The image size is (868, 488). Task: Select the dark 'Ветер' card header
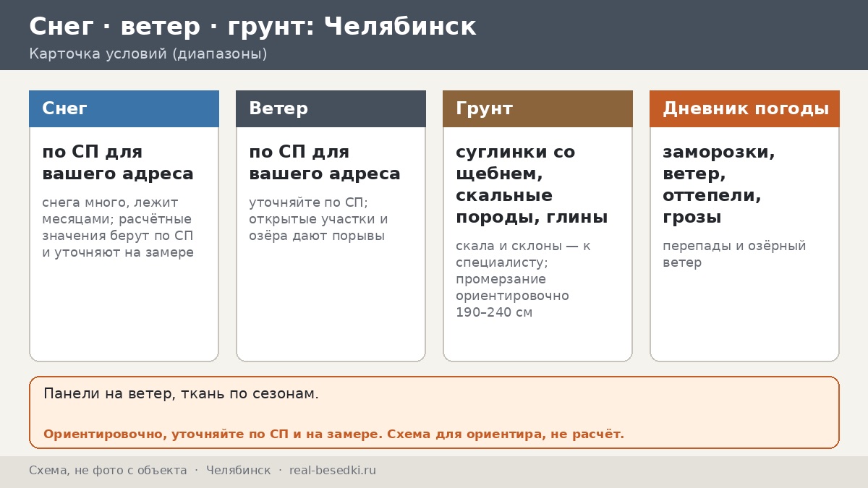(331, 108)
